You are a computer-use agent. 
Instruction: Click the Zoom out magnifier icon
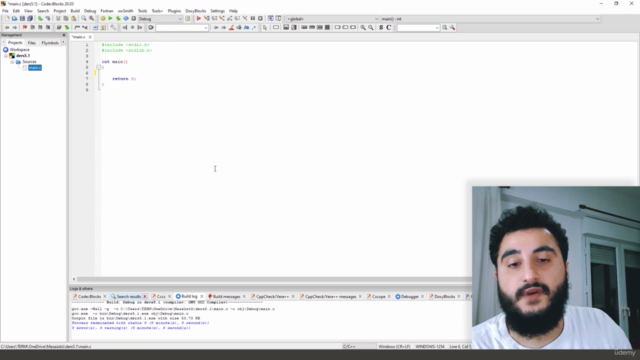click(371, 28)
